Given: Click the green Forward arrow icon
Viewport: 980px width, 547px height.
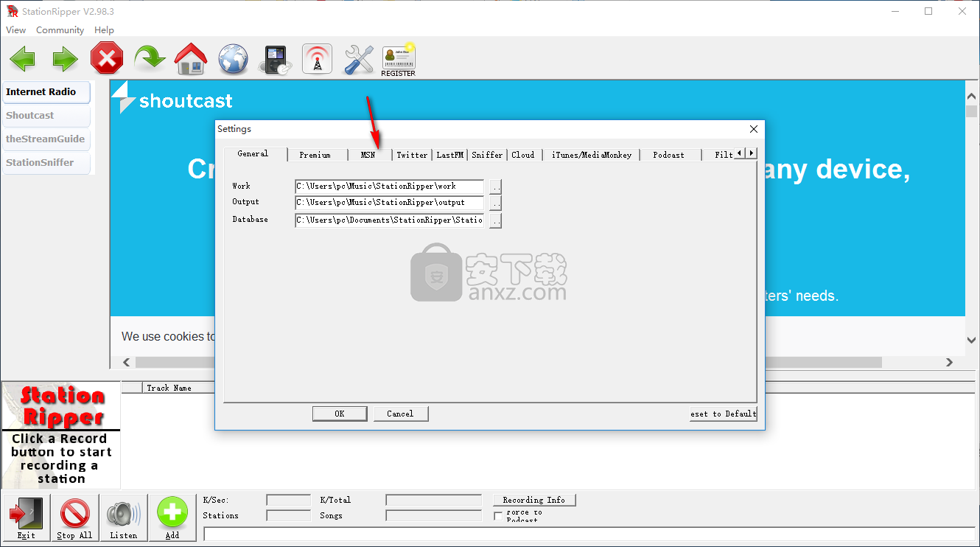Looking at the screenshot, I should point(65,59).
